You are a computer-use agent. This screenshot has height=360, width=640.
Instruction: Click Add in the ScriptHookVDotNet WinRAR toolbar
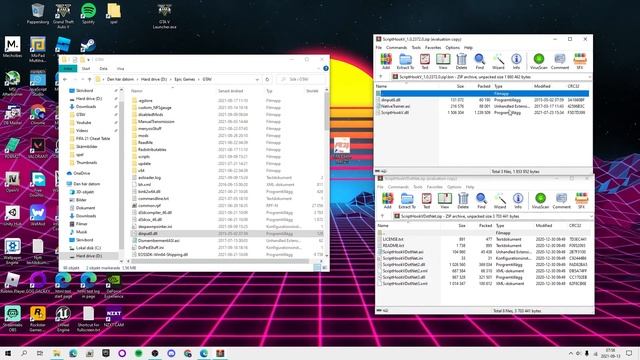[387, 200]
